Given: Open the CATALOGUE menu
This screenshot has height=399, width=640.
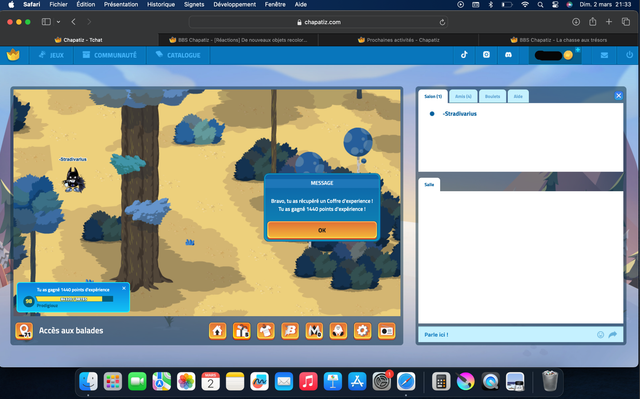Looking at the screenshot, I should [x=178, y=55].
